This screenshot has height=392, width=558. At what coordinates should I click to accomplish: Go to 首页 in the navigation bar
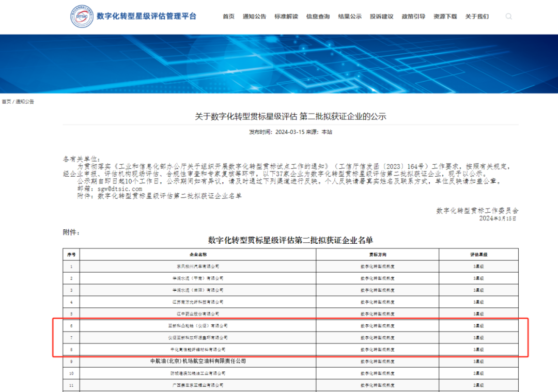[x=228, y=17]
